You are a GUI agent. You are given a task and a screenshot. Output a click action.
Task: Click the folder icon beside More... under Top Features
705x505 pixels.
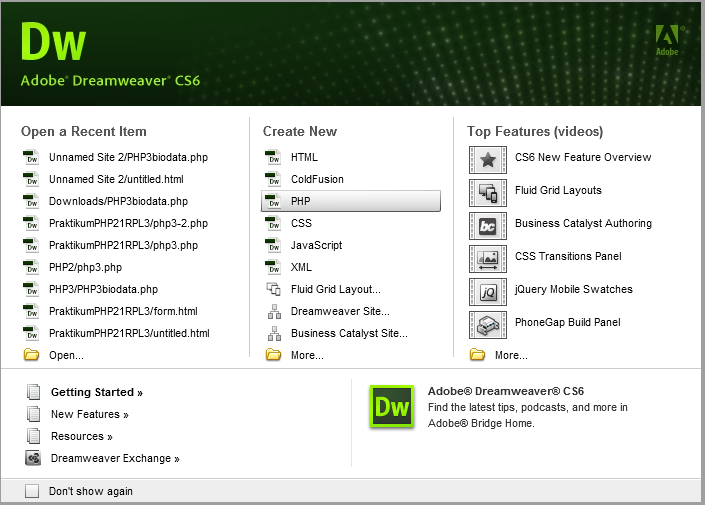click(477, 355)
